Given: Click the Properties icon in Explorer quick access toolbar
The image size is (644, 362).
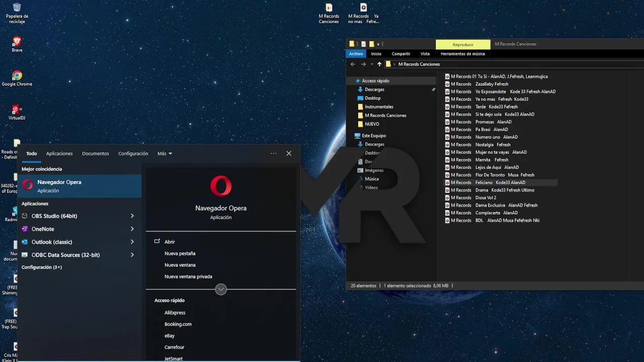Looking at the screenshot, I should pos(363,44).
